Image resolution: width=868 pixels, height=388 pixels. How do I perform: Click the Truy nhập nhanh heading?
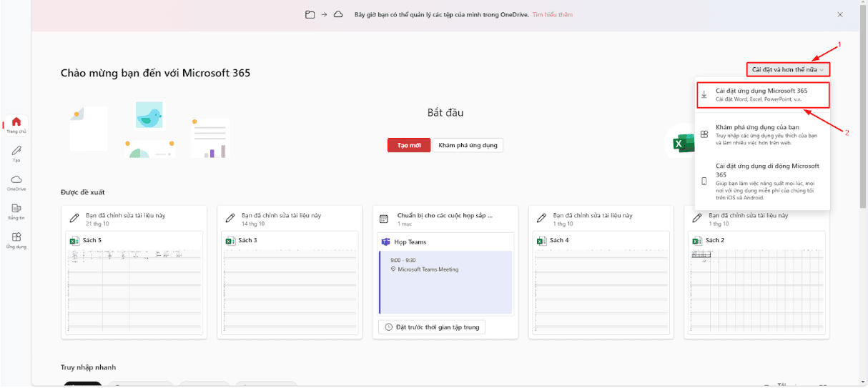(x=88, y=367)
